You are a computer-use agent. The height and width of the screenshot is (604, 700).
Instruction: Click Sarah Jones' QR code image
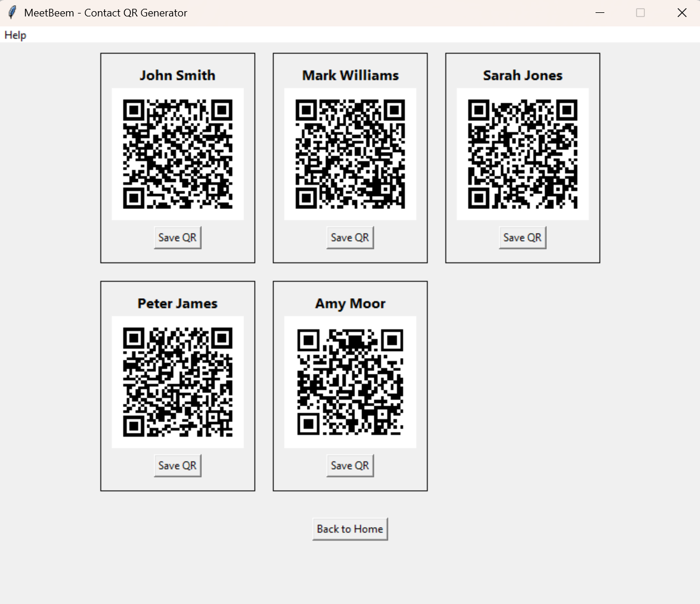pyautogui.click(x=522, y=154)
